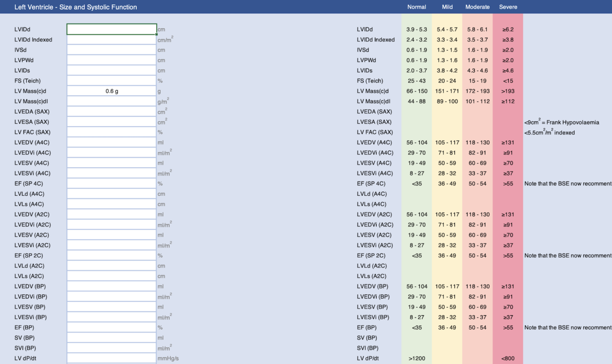This screenshot has width=612, height=364.
Task: Select the LV Mass(c)d field containing 0.6 g
Action: coord(111,91)
